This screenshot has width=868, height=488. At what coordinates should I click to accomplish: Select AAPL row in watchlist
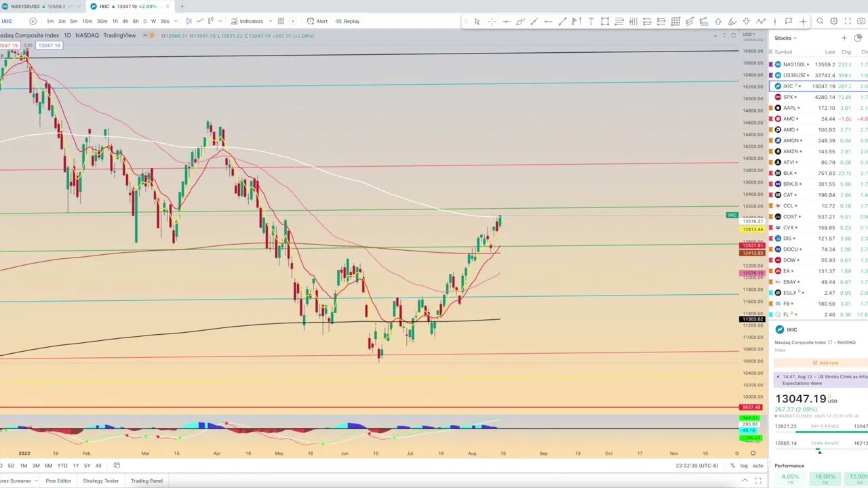tap(818, 108)
